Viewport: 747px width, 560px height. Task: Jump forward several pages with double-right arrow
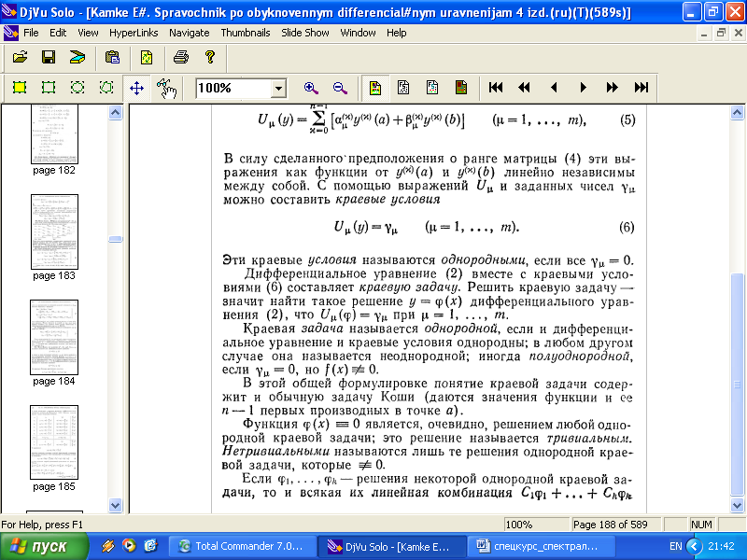tap(612, 88)
